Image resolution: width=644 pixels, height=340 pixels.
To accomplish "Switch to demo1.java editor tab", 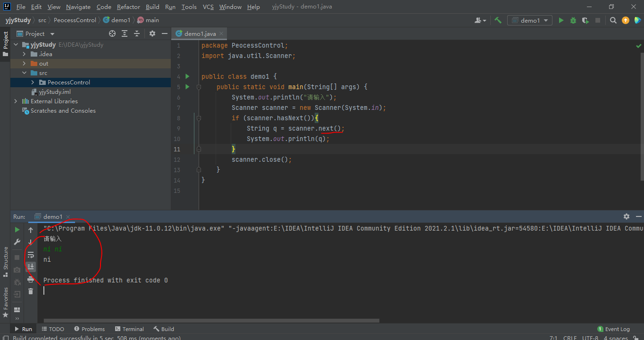I will [x=200, y=33].
